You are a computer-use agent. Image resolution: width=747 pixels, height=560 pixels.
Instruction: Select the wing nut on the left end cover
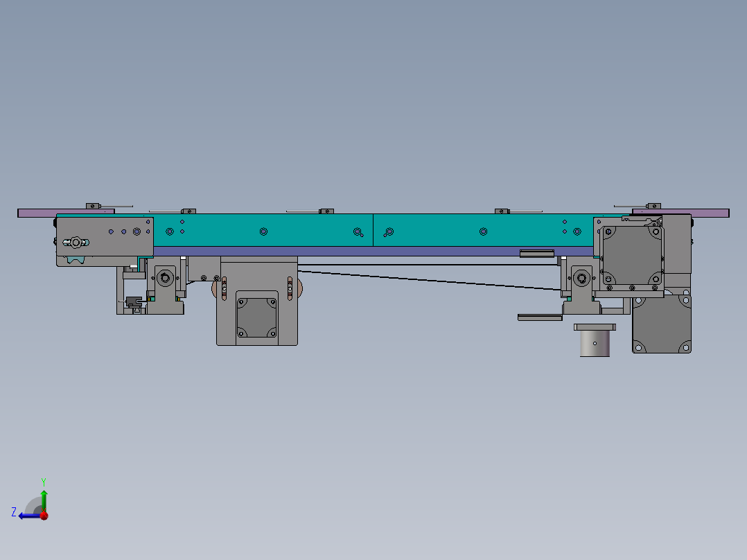click(76, 243)
